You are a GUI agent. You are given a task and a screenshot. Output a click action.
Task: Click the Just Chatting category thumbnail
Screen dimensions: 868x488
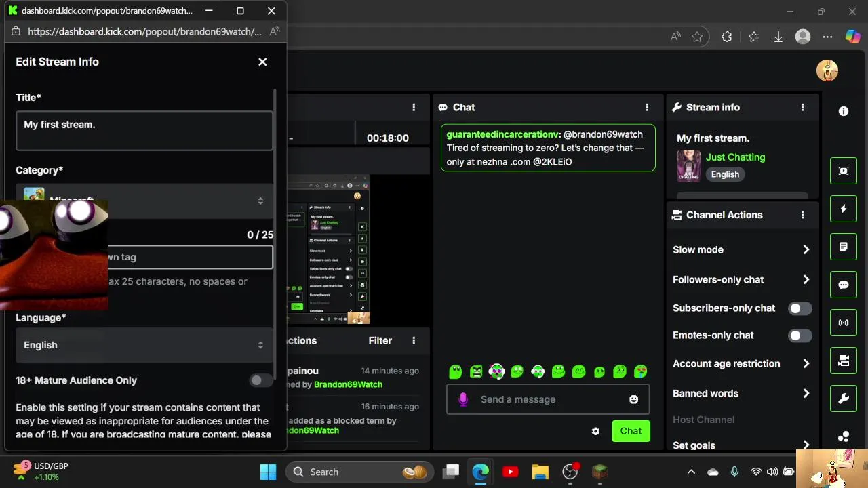(x=688, y=166)
